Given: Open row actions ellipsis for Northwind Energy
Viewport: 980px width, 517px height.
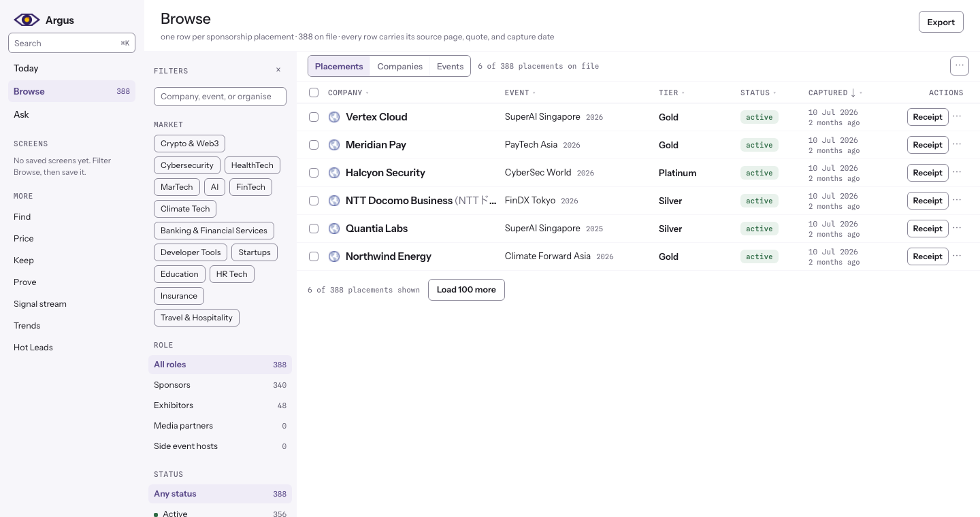Looking at the screenshot, I should click(957, 256).
